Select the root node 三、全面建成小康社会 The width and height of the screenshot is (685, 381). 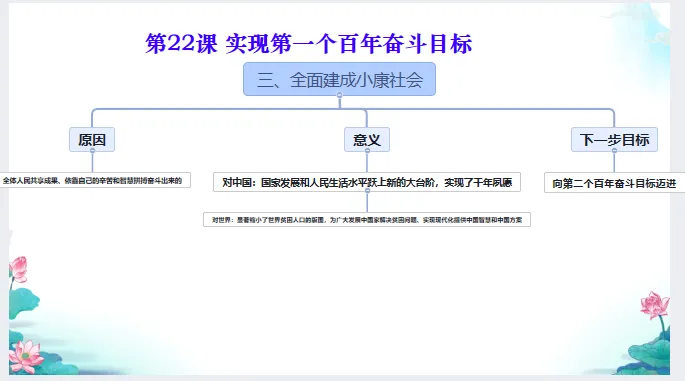pyautogui.click(x=339, y=79)
